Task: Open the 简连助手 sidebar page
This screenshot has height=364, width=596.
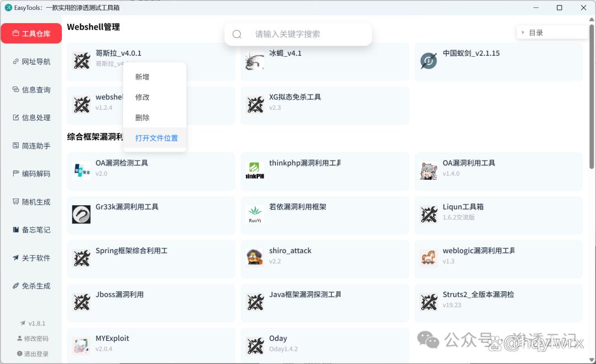Action: tap(31, 146)
